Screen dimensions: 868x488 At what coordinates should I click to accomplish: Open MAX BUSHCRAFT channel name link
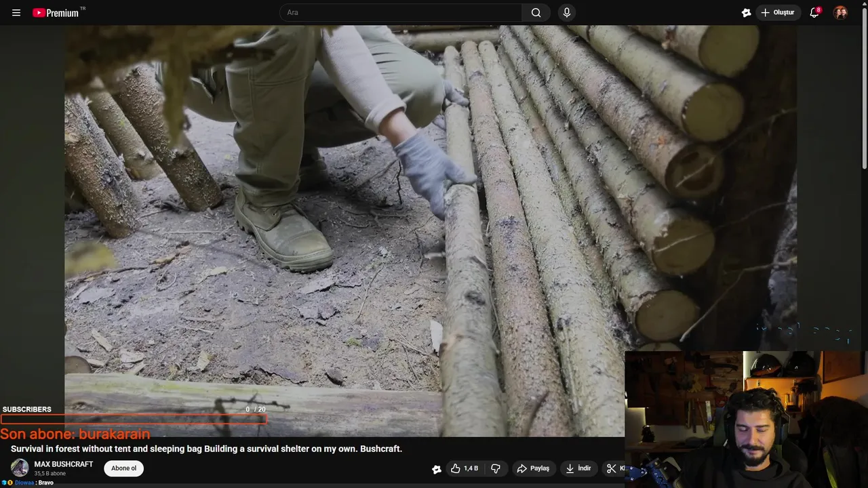click(x=64, y=464)
